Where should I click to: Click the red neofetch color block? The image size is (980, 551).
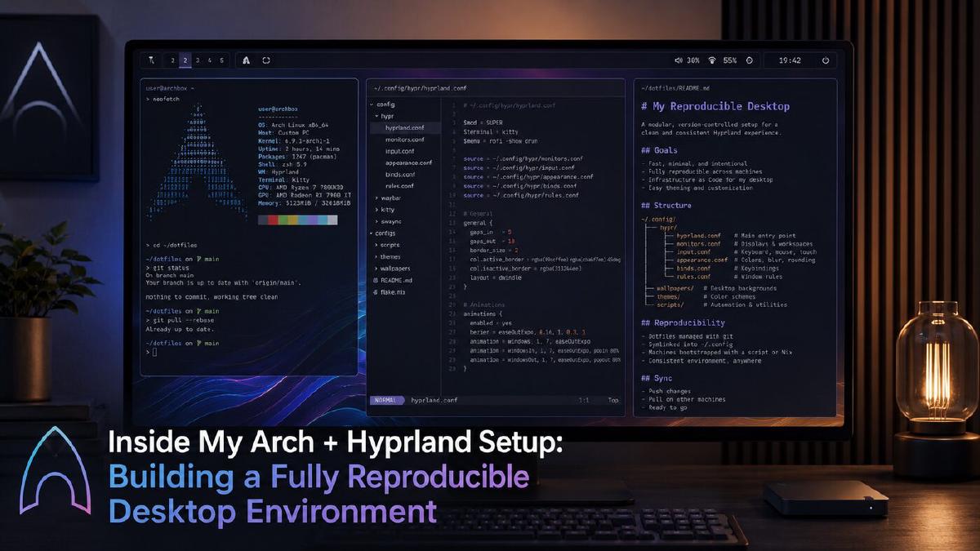tap(274, 220)
